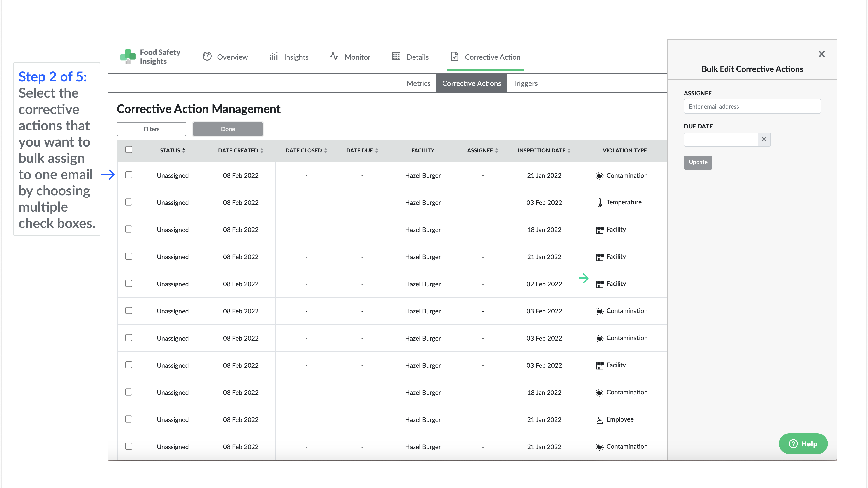Open the Overview gauge icon
868x488 pixels.
(207, 56)
